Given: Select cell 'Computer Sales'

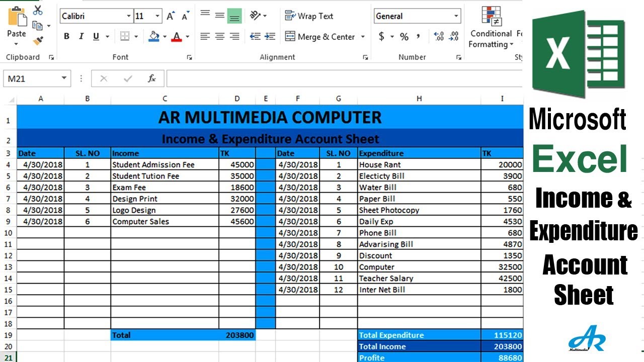Looking at the screenshot, I should click(x=165, y=221).
